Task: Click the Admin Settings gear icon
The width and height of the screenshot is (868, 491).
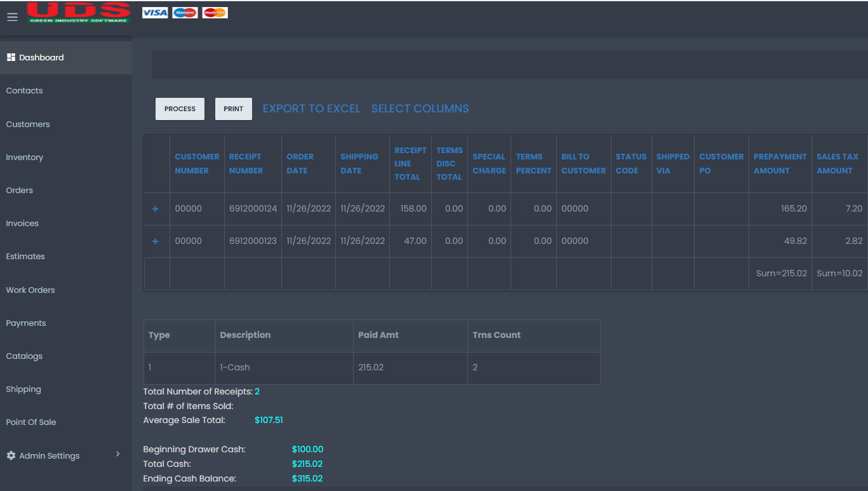Action: (11, 455)
